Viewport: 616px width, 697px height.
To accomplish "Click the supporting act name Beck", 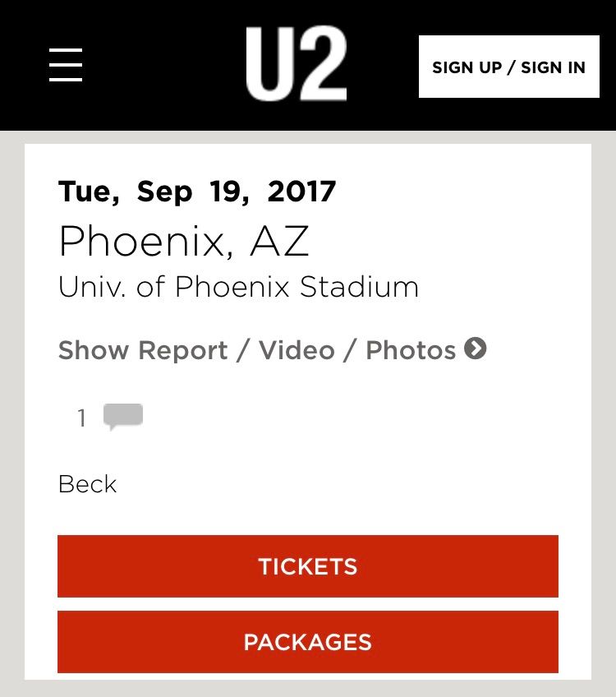I will point(88,484).
